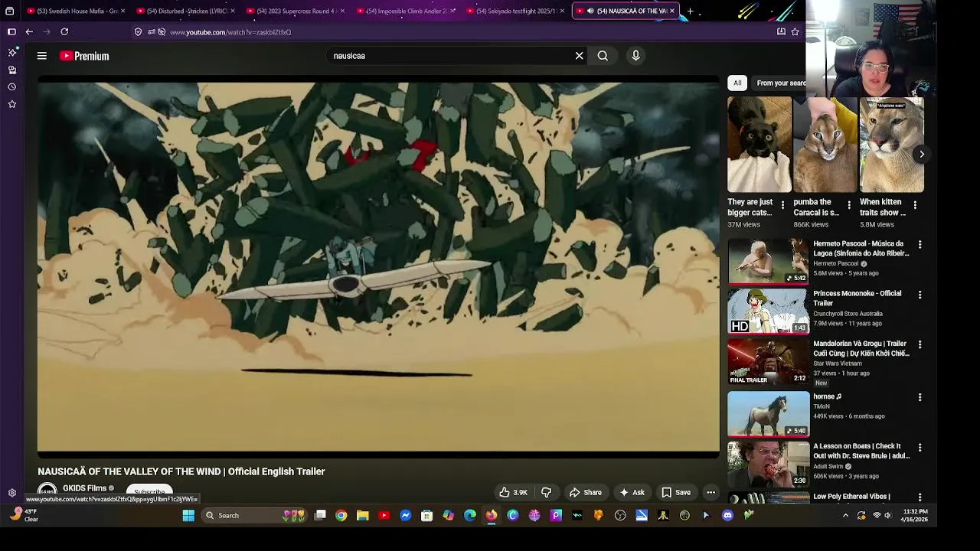Switch to Sekiyado testflight tab
980x551 pixels.
tap(514, 11)
